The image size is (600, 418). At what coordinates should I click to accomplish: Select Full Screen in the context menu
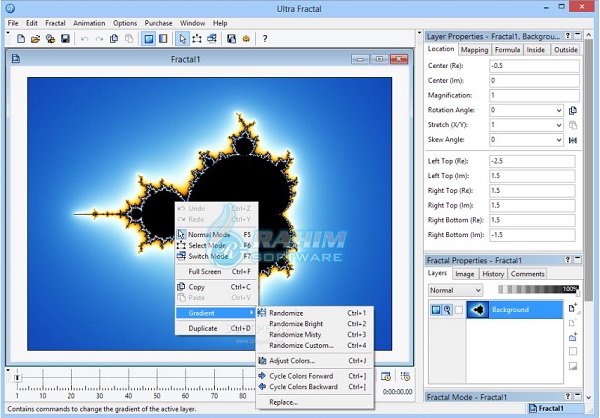205,271
